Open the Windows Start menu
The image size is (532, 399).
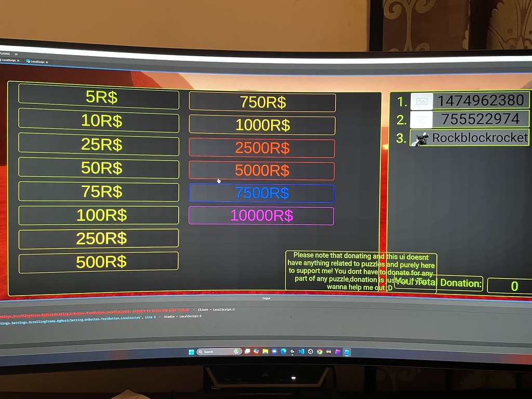pos(191,352)
